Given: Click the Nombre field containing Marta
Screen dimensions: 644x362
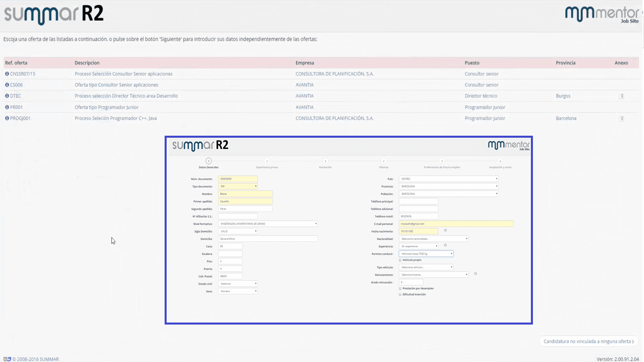Looking at the screenshot, I should pos(246,194).
